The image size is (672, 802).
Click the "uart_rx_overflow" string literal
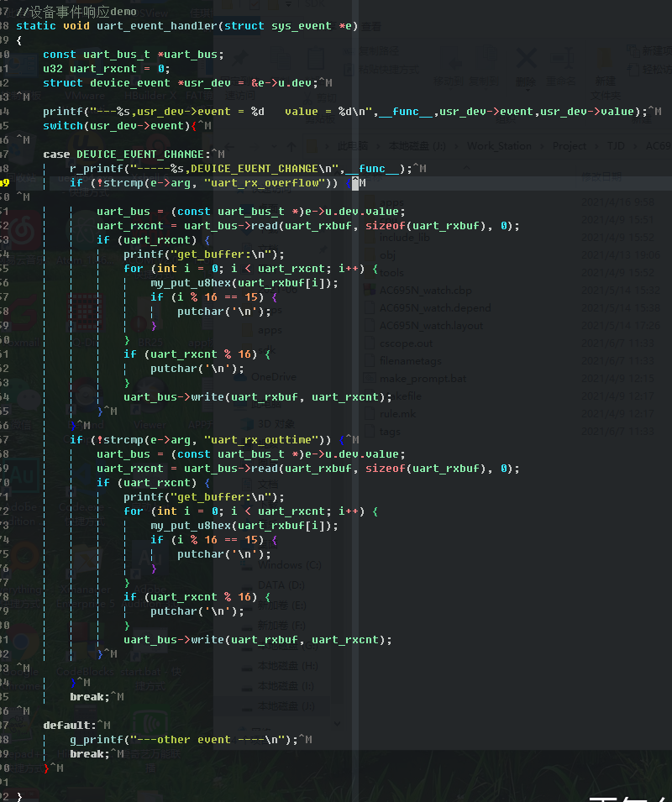click(265, 183)
